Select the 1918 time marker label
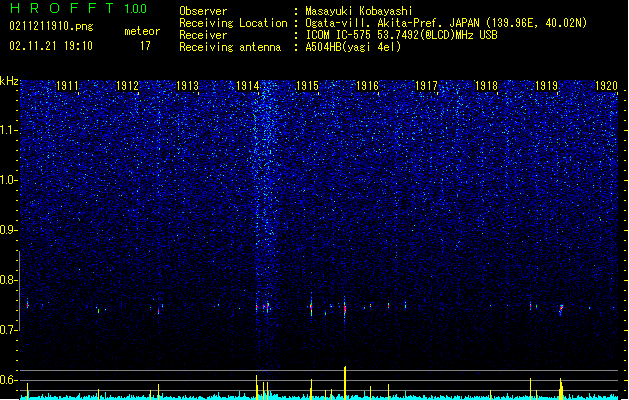 [x=486, y=86]
